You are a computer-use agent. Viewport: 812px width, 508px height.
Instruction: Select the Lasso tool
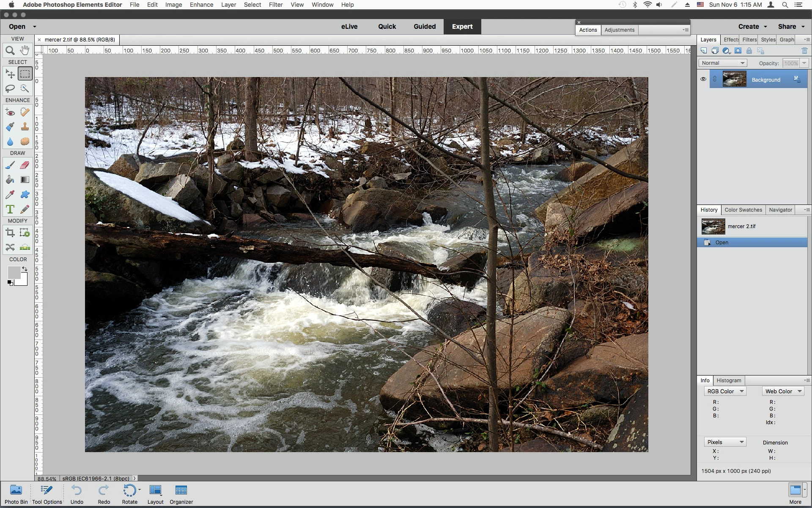pos(10,88)
